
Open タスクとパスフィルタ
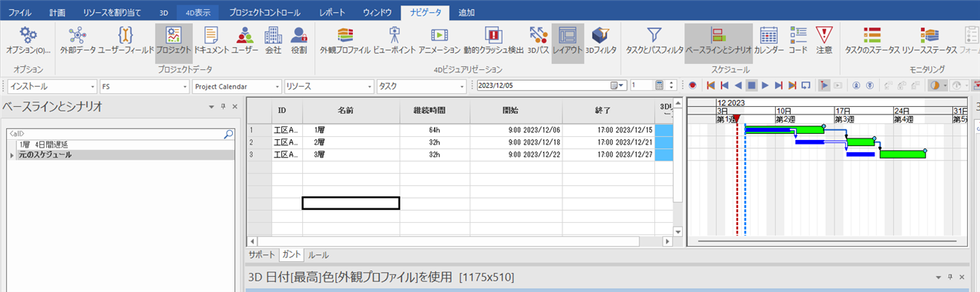click(x=654, y=40)
